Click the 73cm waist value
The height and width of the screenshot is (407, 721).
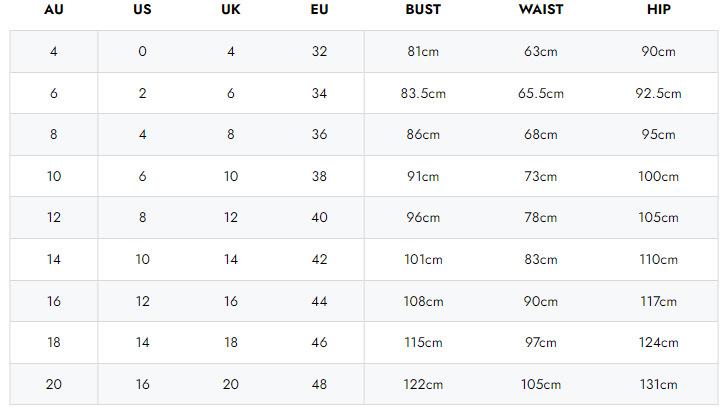pyautogui.click(x=541, y=176)
